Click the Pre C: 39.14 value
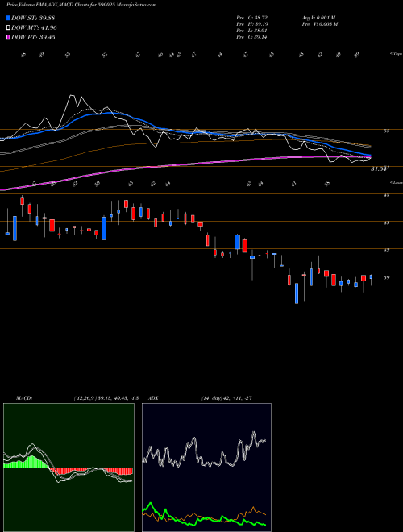Screen dimensions: 403x532 click(251, 37)
